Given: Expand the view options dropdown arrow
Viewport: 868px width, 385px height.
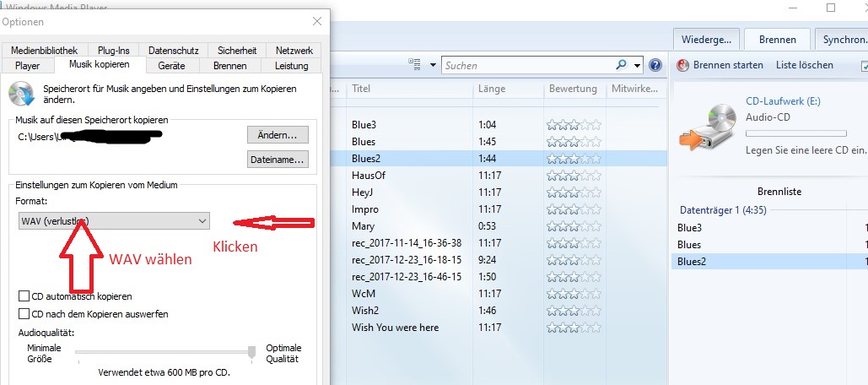Looking at the screenshot, I should tap(433, 65).
